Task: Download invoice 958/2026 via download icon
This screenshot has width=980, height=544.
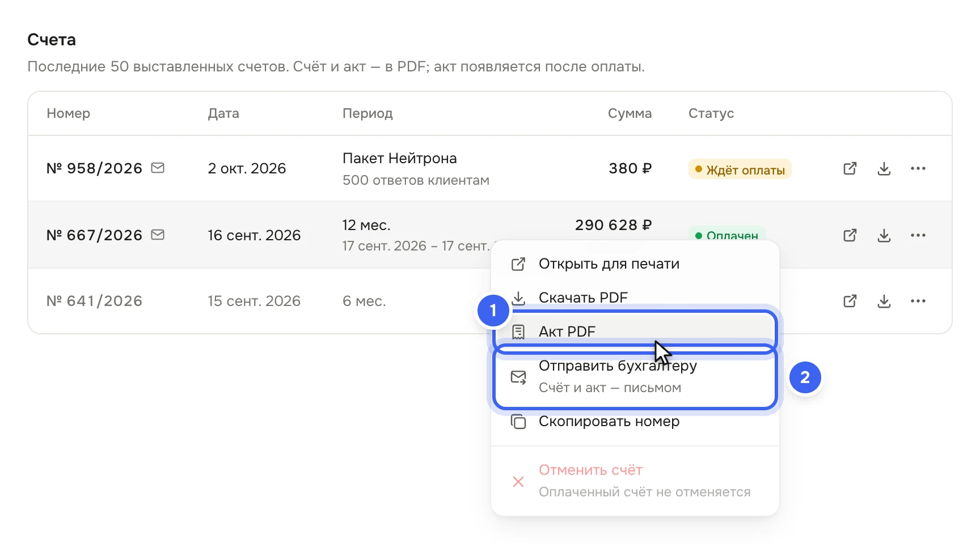Action: (x=884, y=168)
